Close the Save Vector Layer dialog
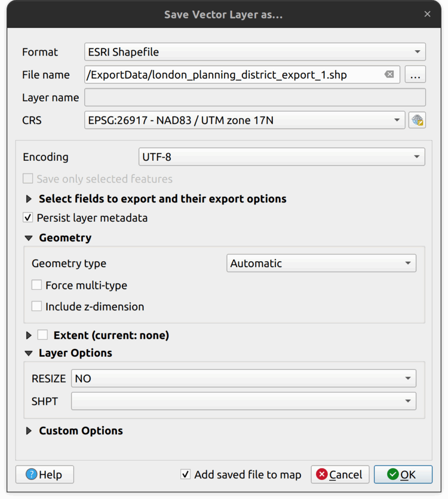 pyautogui.click(x=427, y=14)
